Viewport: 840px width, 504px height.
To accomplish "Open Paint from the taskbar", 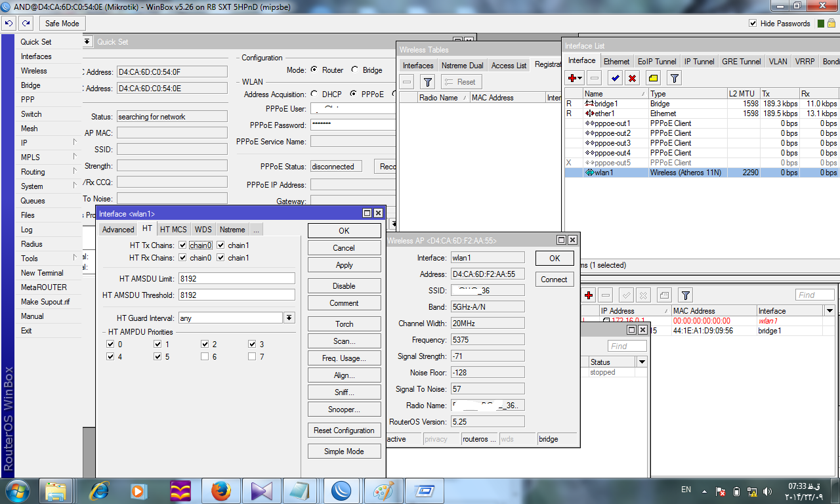I will [x=384, y=491].
